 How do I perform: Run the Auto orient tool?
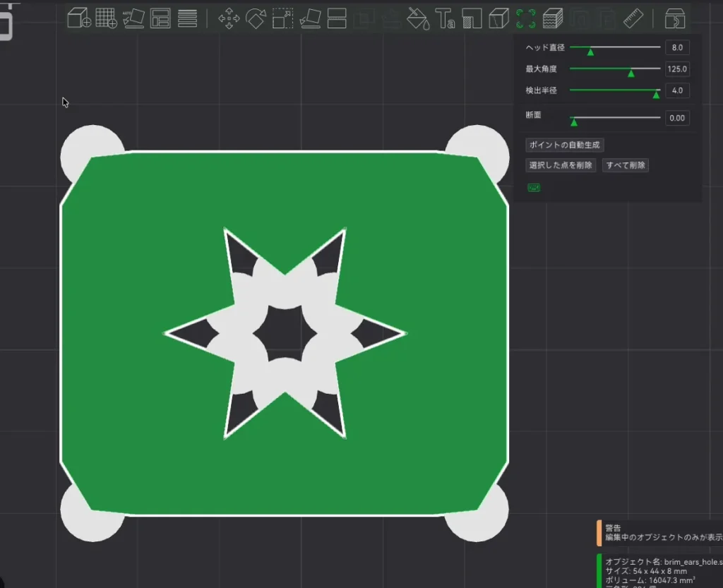(133, 18)
